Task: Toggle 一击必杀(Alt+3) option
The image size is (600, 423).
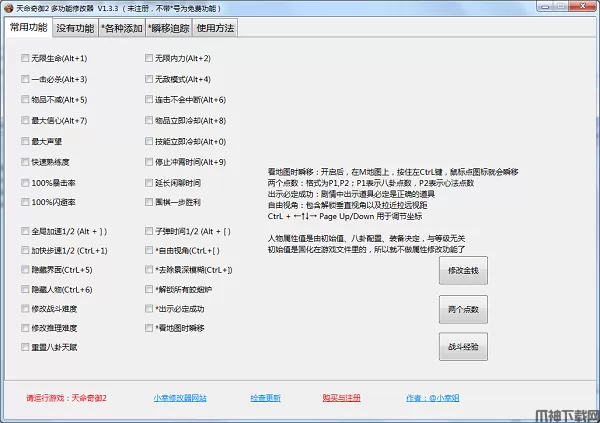Action: 25,79
